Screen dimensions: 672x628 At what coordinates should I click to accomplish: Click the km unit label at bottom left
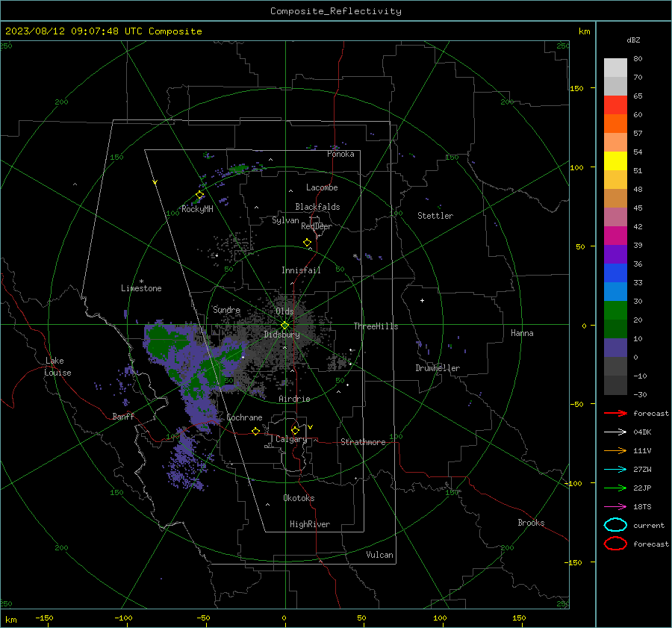click(11, 620)
